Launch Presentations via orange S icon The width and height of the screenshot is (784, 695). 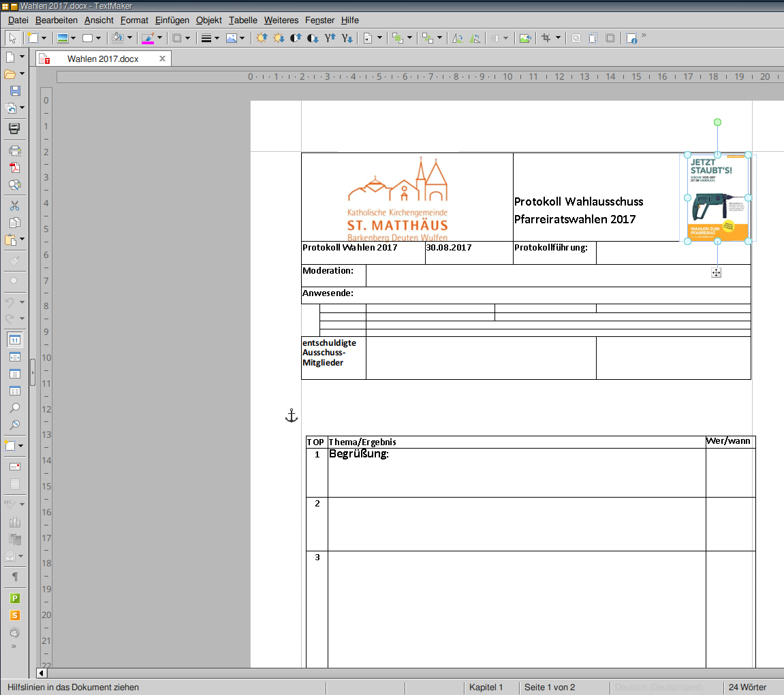coord(15,615)
